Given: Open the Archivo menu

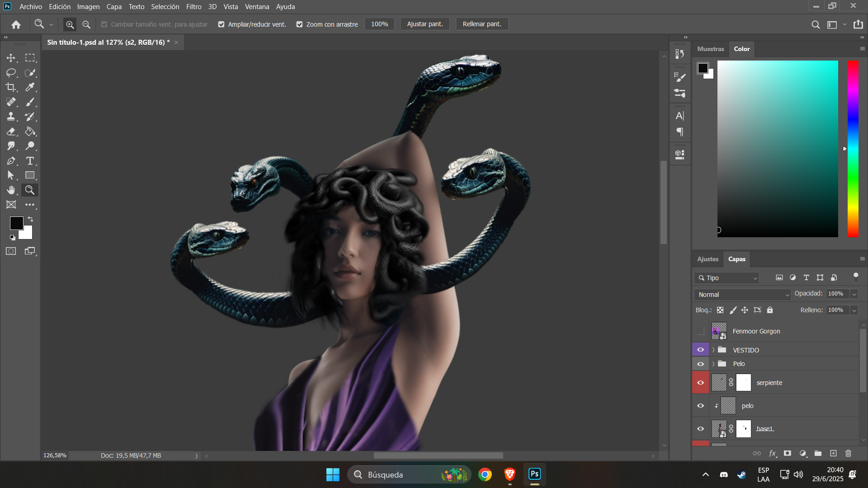Looking at the screenshot, I should 31,7.
